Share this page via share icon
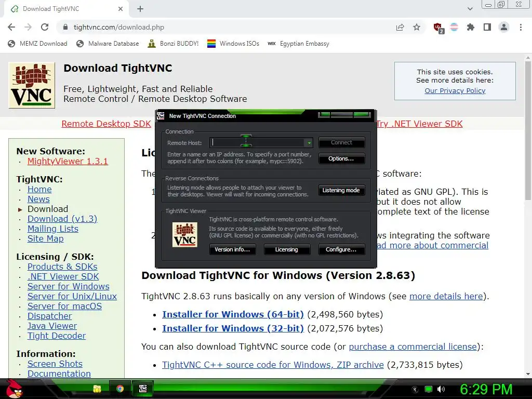The height and width of the screenshot is (399, 532). coord(400,27)
